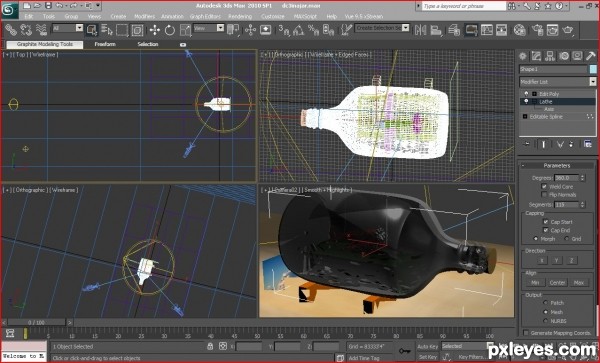The width and height of the screenshot is (600, 363).
Task: Open the Graphite Modeling Tools tab
Action: point(45,44)
